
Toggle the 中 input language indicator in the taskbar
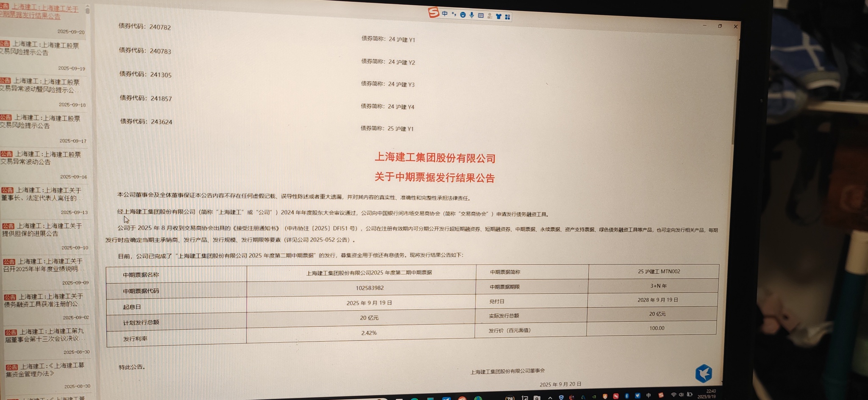[648, 395]
